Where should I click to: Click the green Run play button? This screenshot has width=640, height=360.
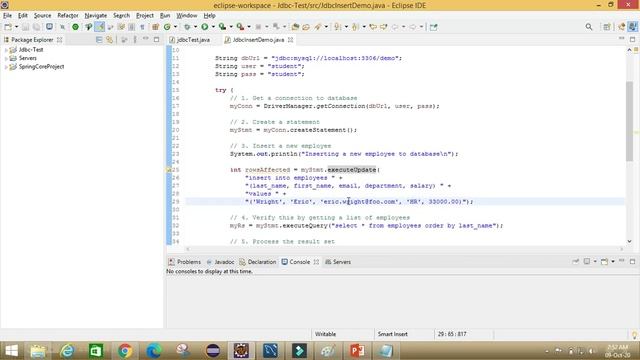pos(204,27)
